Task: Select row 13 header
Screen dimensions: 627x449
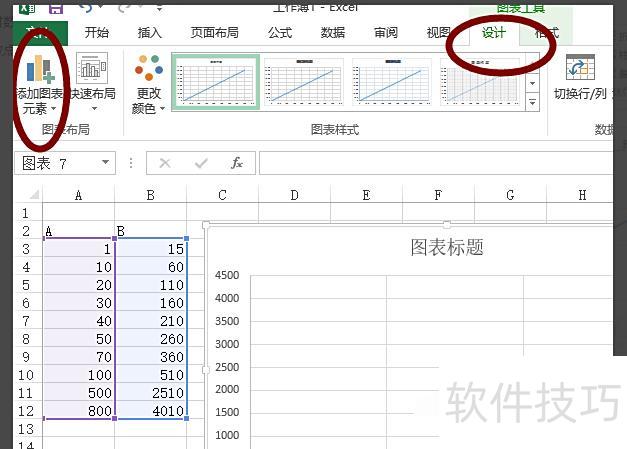Action: (26, 429)
